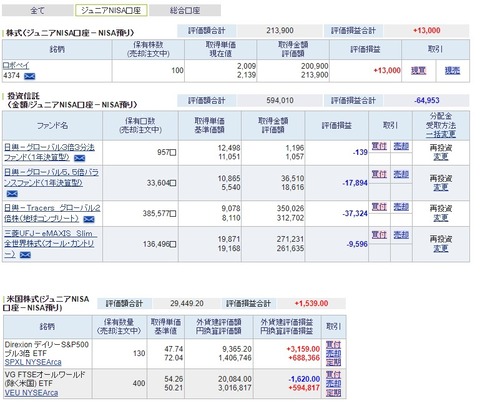This screenshot has width=480, height=411.
Task: Open 日興-グローバル3倍3分法ファンド link
Action: pyautogui.click(x=49, y=152)
